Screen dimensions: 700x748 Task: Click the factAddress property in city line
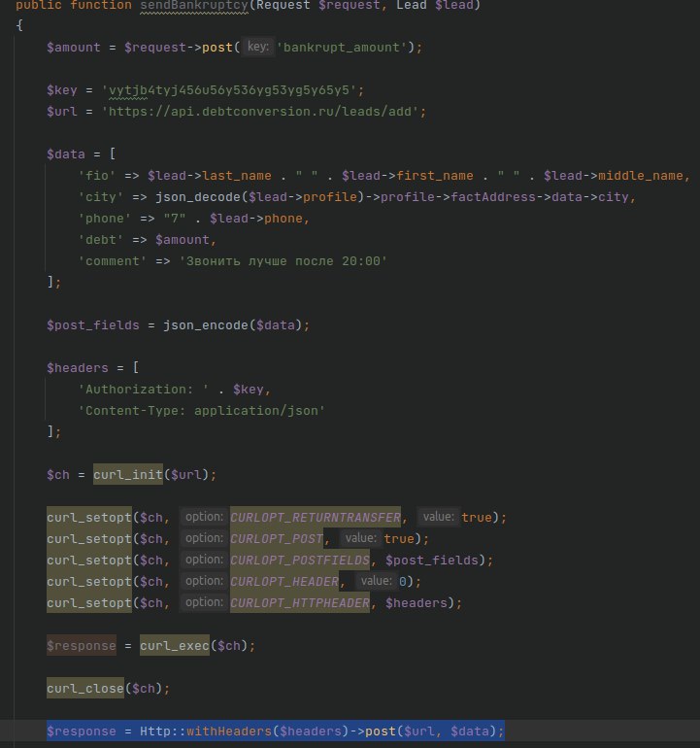click(493, 197)
